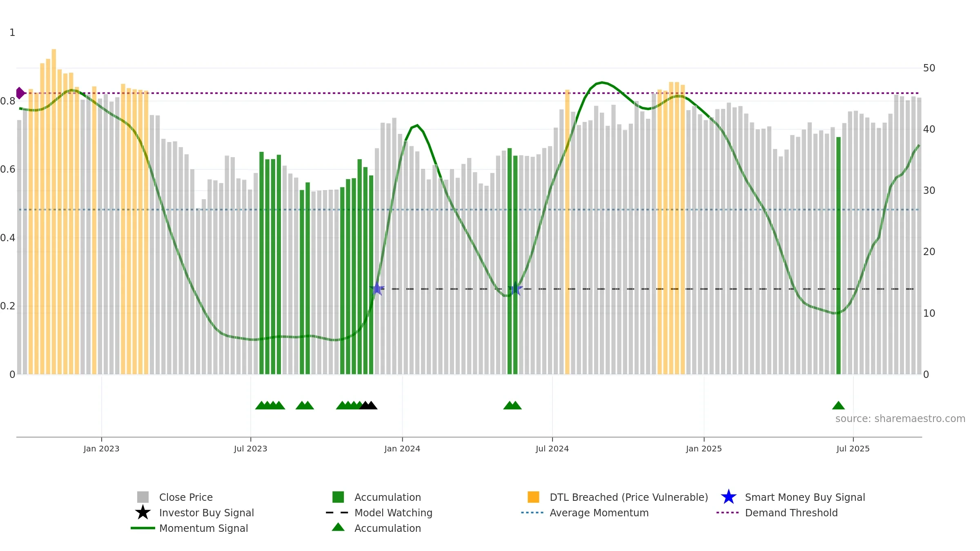
Task: Click the tall green bar near Jul 2025
Action: point(838,256)
